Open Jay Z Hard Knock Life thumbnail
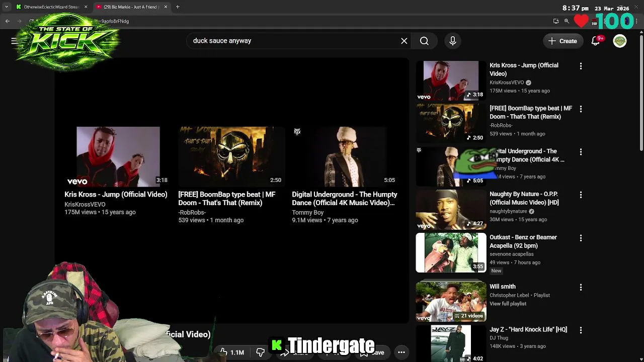The image size is (644, 362). [x=451, y=344]
